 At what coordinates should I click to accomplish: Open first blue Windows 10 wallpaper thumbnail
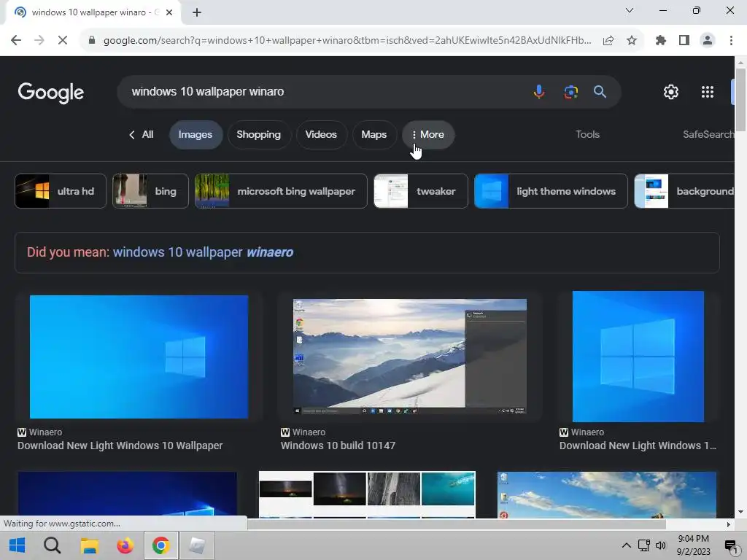(139, 357)
